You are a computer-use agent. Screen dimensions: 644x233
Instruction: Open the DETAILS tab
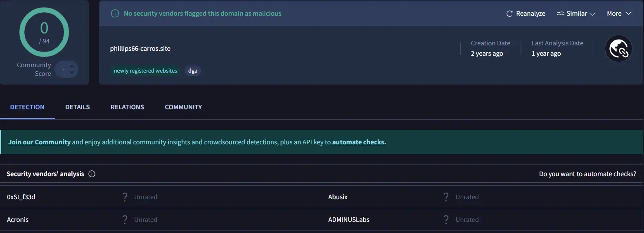(x=78, y=107)
